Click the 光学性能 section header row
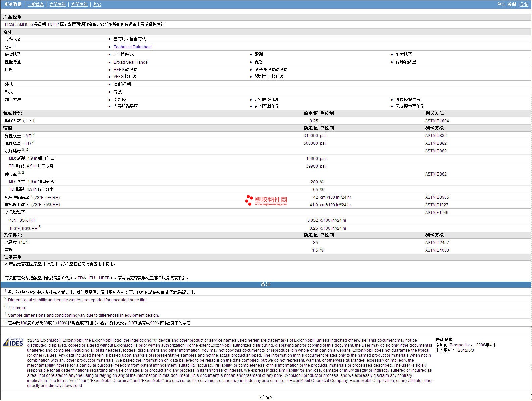Viewport: 532px width, 401px height. (x=266, y=235)
